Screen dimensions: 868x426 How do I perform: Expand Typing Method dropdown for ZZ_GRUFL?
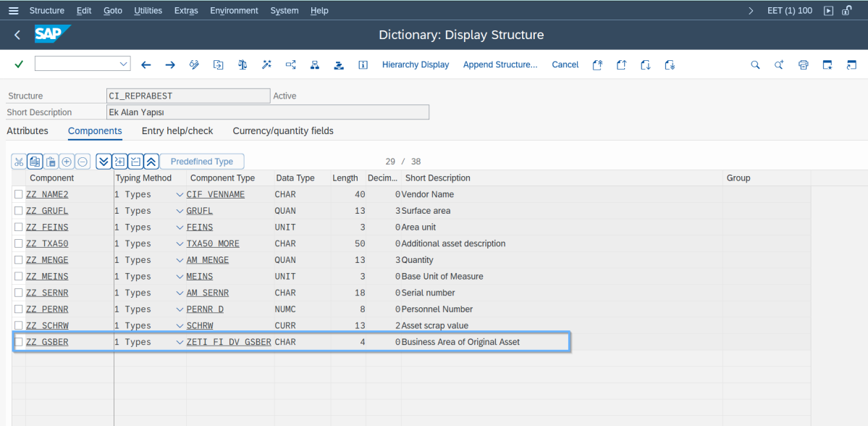(180, 211)
